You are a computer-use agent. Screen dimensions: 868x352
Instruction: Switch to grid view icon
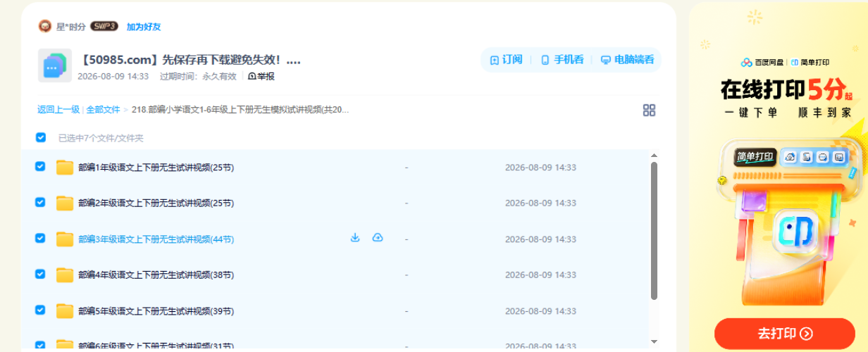point(649,110)
